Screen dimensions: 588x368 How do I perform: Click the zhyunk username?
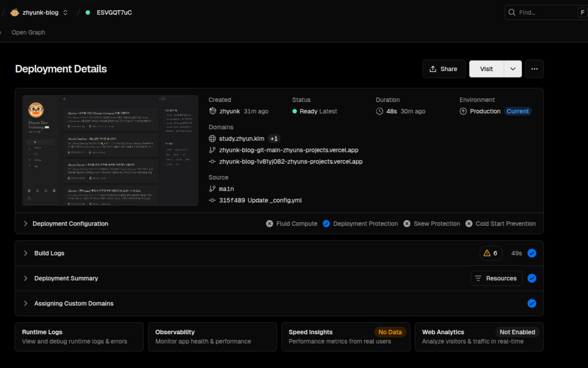[230, 111]
